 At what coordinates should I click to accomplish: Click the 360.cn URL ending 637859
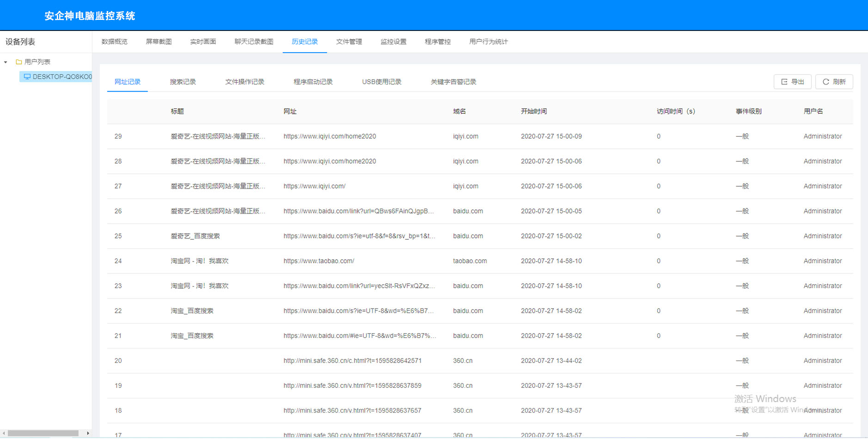352,386
